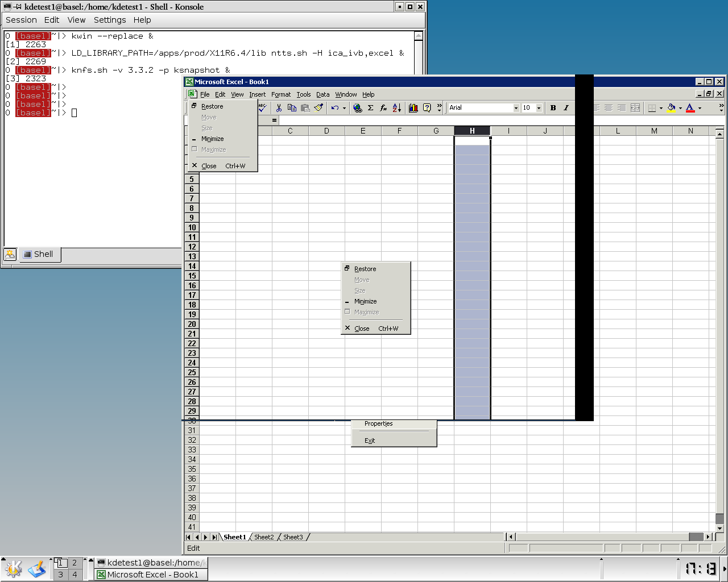Expand the Borders dropdown arrow
728x582 pixels.
[x=661, y=108]
